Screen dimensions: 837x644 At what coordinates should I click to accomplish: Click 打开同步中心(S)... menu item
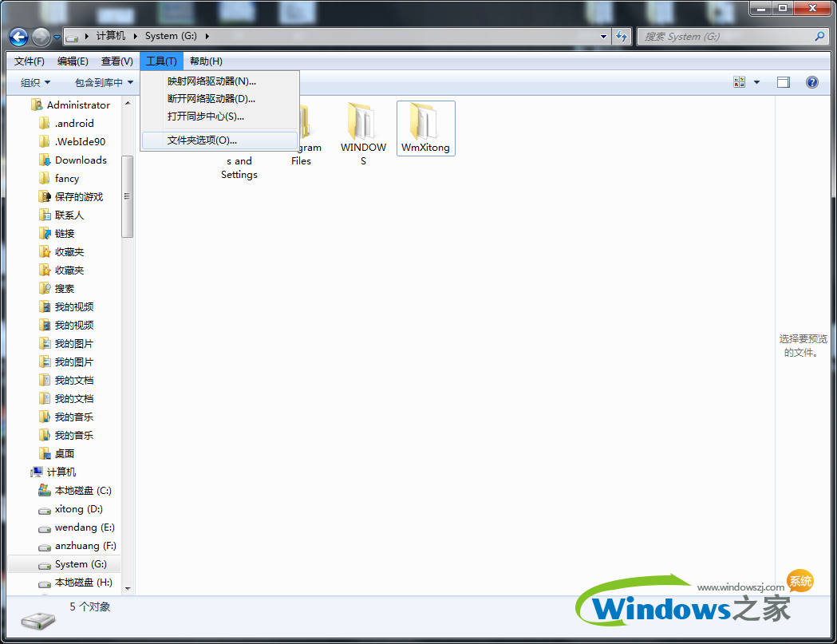(x=205, y=116)
